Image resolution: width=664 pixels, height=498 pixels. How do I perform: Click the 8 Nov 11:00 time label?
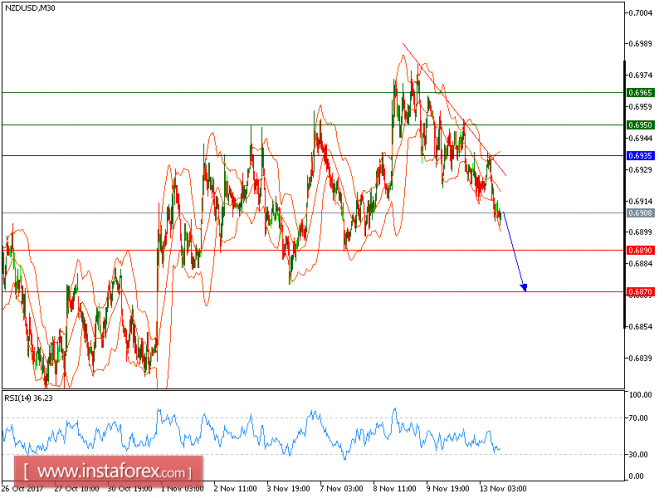[x=395, y=489]
